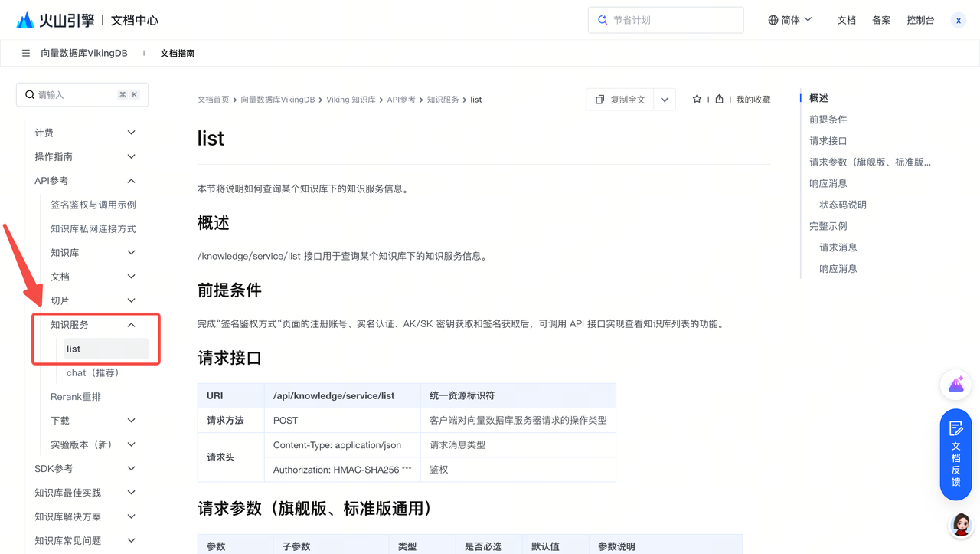Image resolution: width=980 pixels, height=554 pixels.
Task: Click the star favorite icon
Action: [697, 100]
